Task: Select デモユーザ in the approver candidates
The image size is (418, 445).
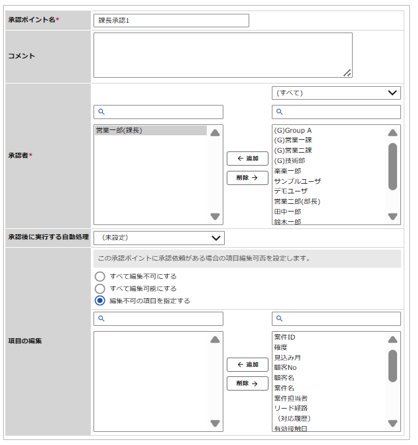Action: pos(291,191)
